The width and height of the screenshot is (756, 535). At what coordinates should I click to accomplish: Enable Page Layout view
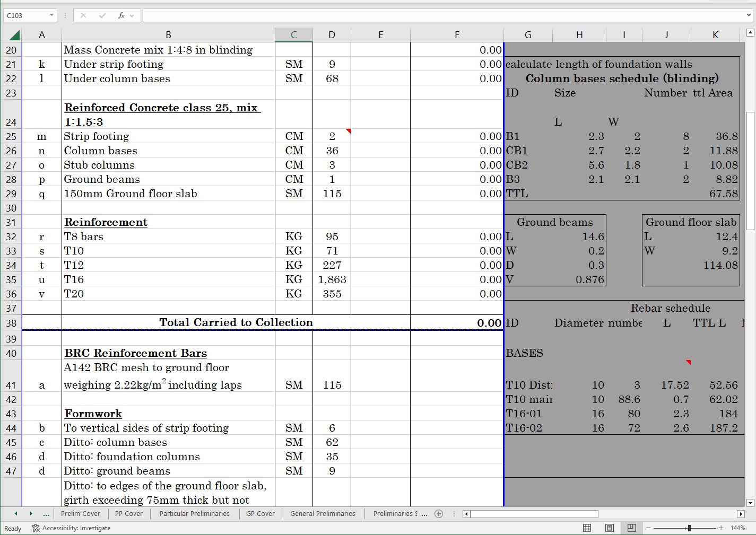[x=609, y=528]
